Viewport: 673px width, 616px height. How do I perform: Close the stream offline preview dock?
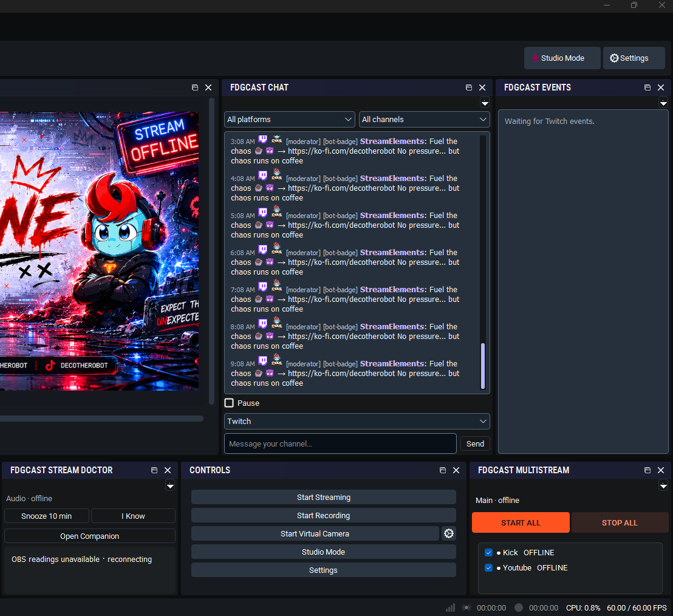(x=208, y=87)
